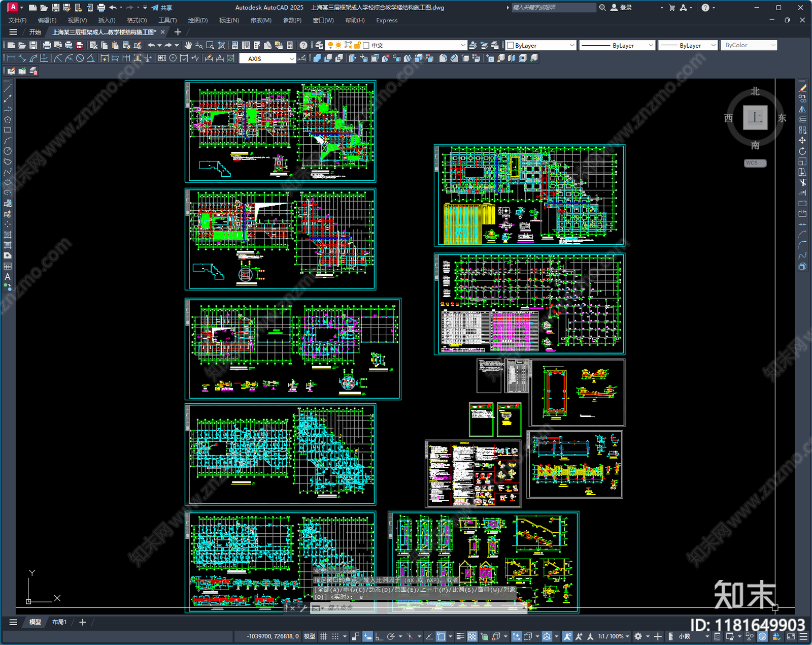812x645 pixels.
Task: Click the Share paper-plane button
Action: (162, 8)
